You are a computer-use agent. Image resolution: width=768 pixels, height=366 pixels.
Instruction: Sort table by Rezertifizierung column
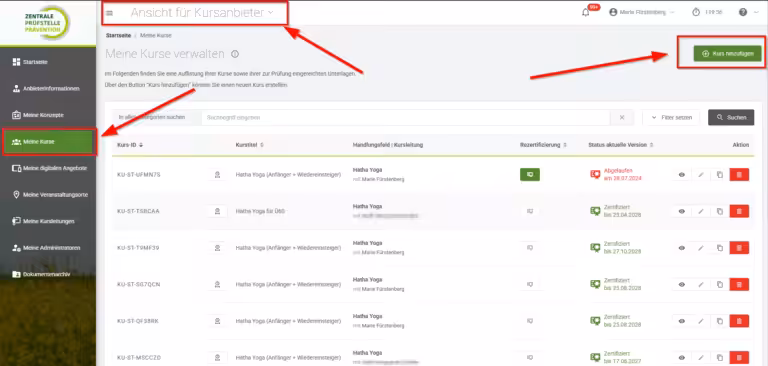pos(543,145)
